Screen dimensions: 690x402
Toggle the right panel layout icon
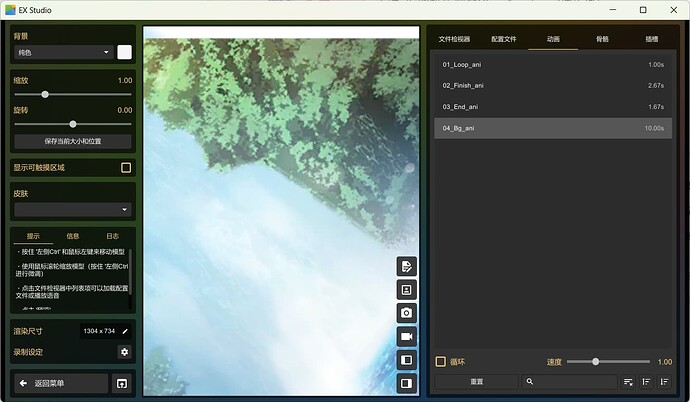(x=407, y=383)
